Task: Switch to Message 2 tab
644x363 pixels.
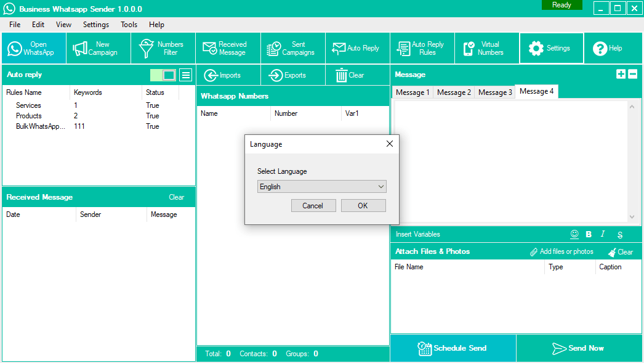Action: (453, 92)
